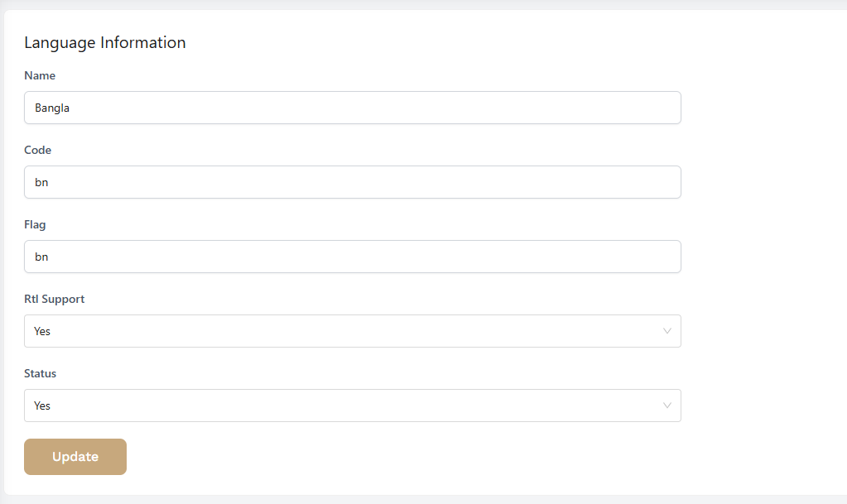Click the Language Information heading

click(x=105, y=43)
